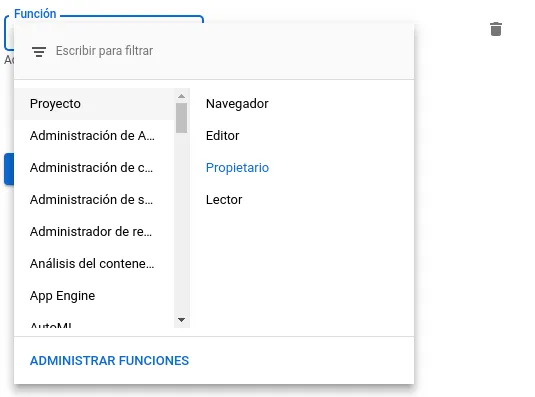Viewport: 535px width, 397px height.
Task: Select the App Engine category
Action: coord(94,296)
